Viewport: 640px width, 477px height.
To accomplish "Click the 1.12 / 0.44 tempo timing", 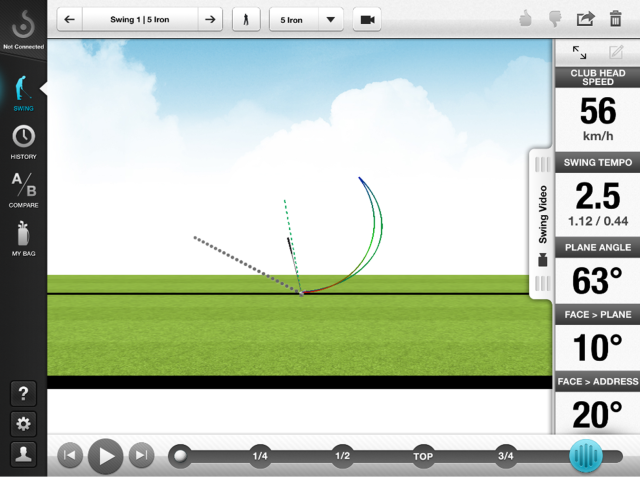I will pyautogui.click(x=598, y=221).
